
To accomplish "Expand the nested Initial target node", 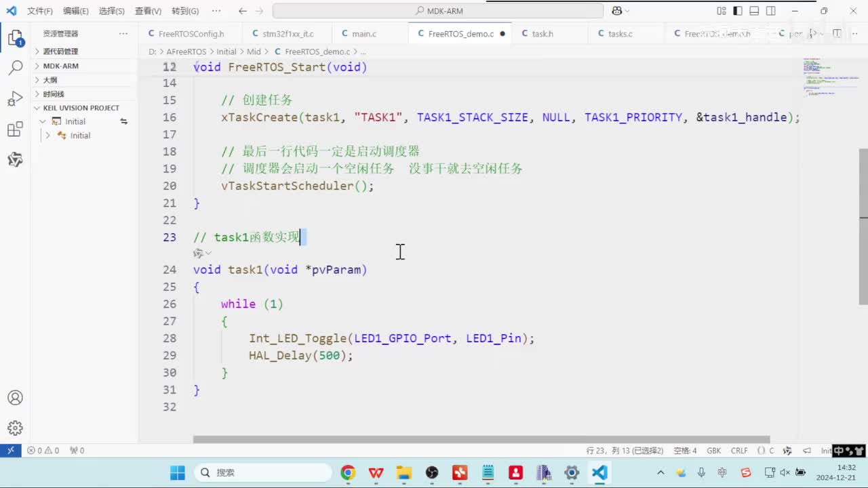I will (x=48, y=136).
